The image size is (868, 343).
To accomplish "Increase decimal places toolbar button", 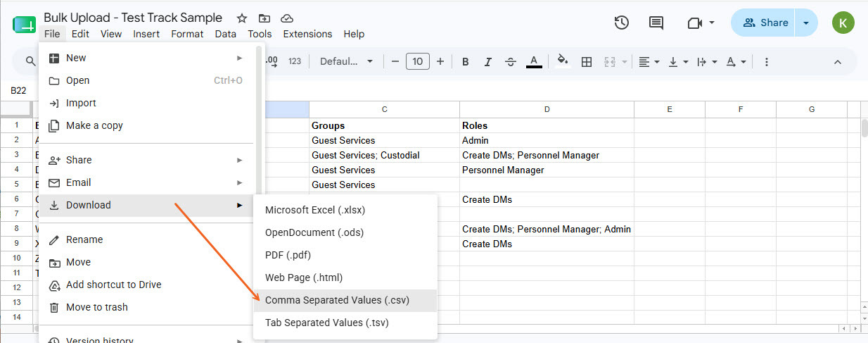I will 272,62.
